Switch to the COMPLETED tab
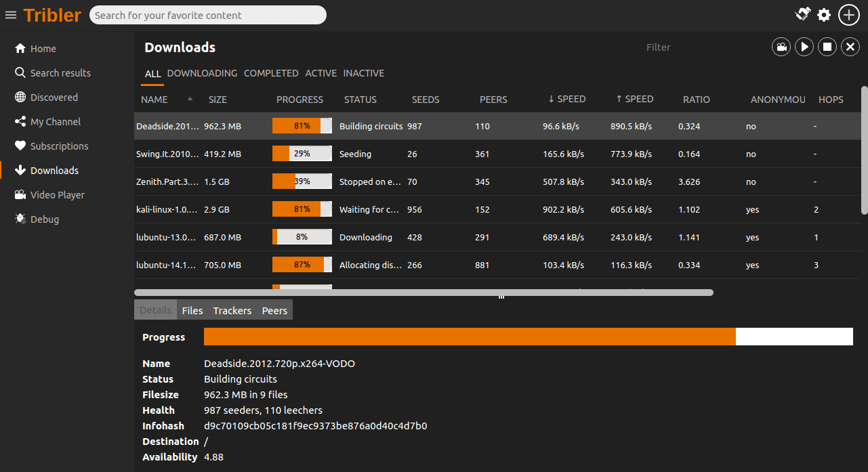This screenshot has height=472, width=868. tap(271, 73)
